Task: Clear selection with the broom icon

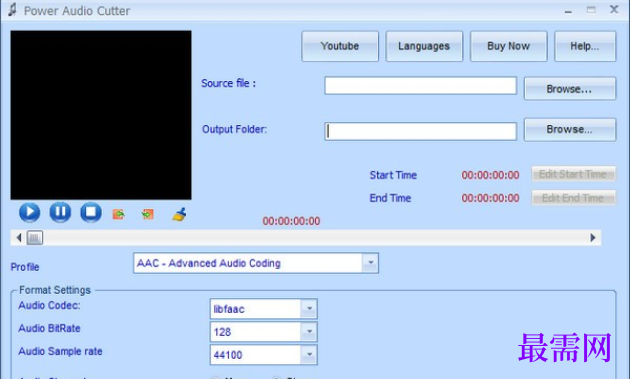Action: 179,214
